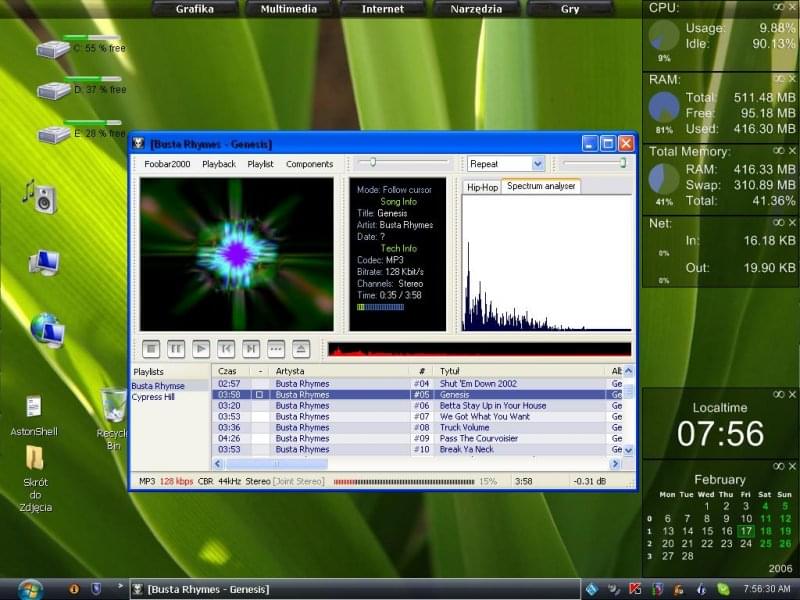800x600 pixels.
Task: Click the blue diamond system tray icon
Action: pyautogui.click(x=592, y=589)
